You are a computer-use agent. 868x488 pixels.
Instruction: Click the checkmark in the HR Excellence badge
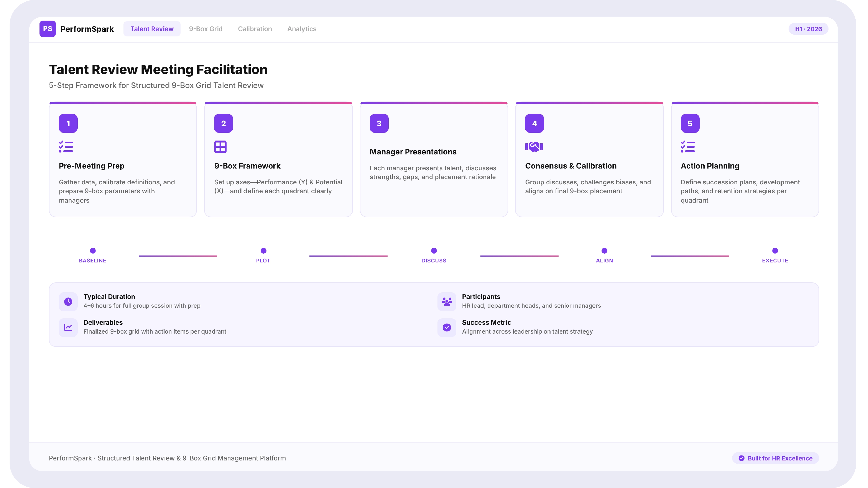click(x=741, y=458)
